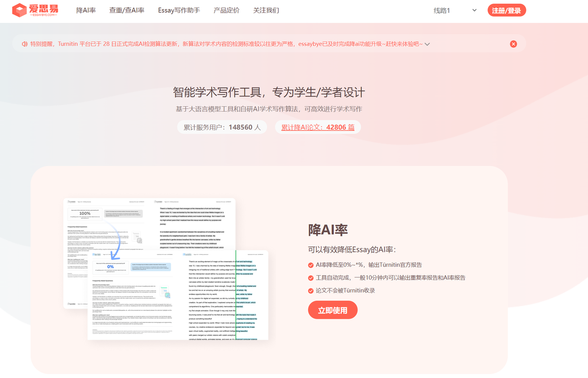588x378 pixels.
Task: Open the 降AI率 menu item
Action: click(x=86, y=10)
